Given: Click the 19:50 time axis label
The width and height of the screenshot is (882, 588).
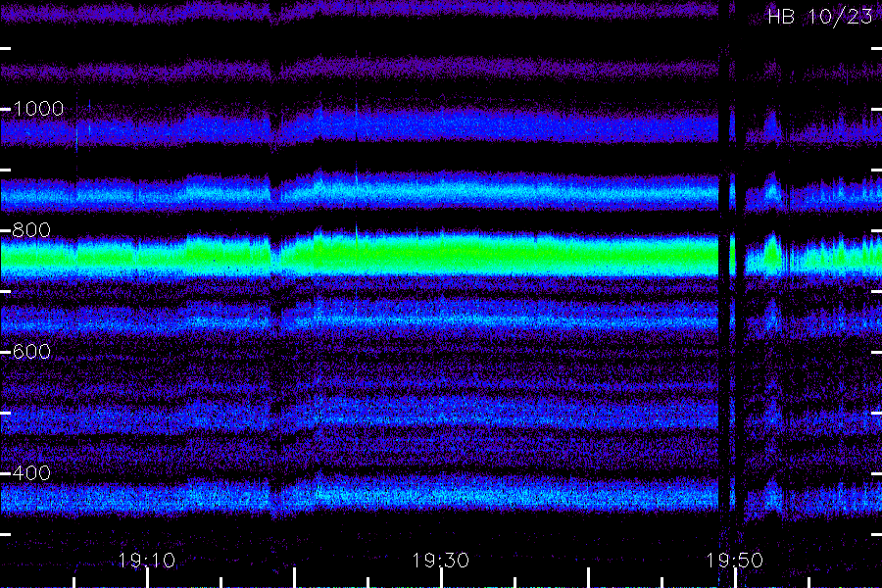Looking at the screenshot, I should [x=735, y=561].
